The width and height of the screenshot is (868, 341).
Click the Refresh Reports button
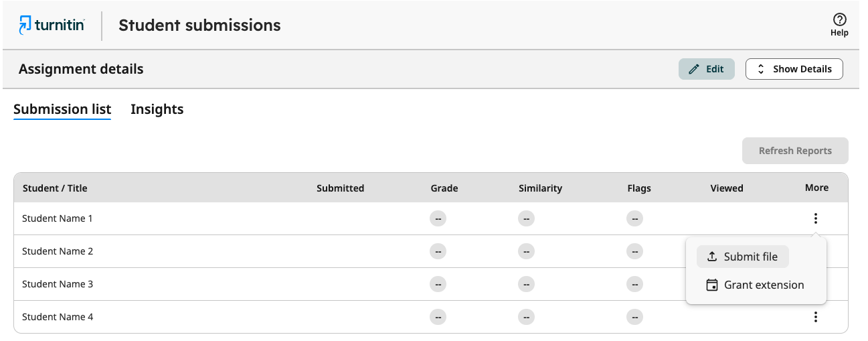(795, 151)
